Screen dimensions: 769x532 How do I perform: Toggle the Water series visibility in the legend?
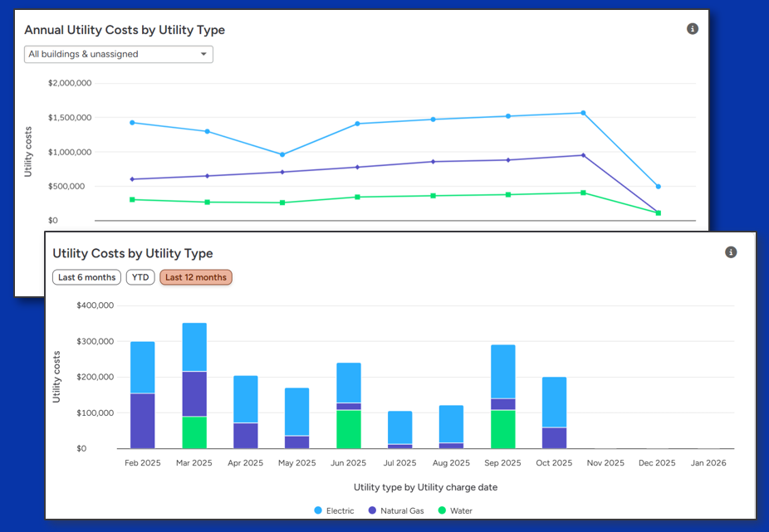coord(457,510)
